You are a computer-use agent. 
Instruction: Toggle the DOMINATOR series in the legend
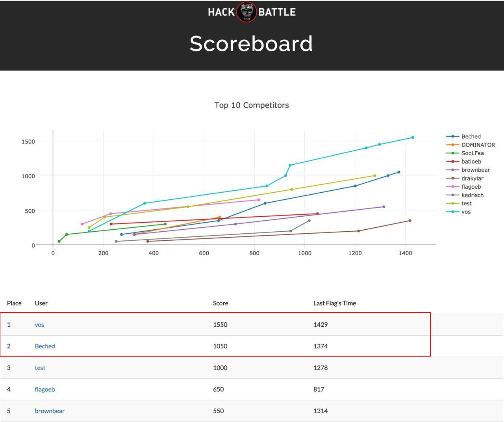471,145
